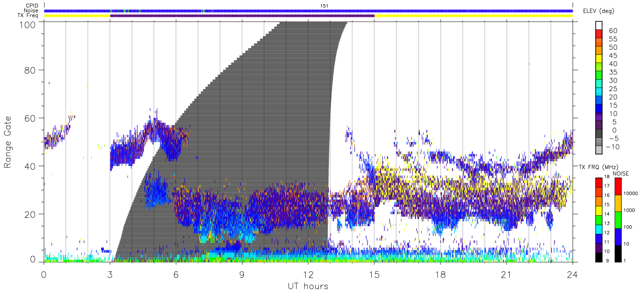The image size is (644, 297).
Task: Click the green 100–1000 segment of NOISE bar
Action: pyautogui.click(x=618, y=219)
